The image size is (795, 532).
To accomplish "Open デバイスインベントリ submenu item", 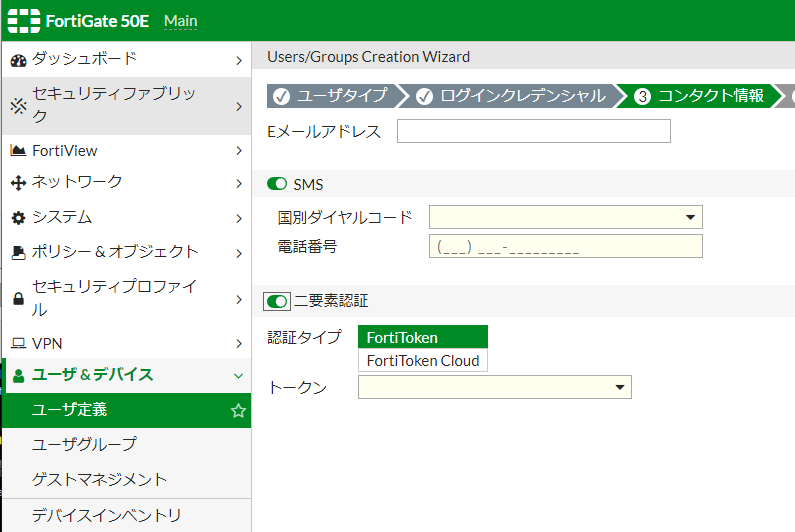I will pos(127,516).
